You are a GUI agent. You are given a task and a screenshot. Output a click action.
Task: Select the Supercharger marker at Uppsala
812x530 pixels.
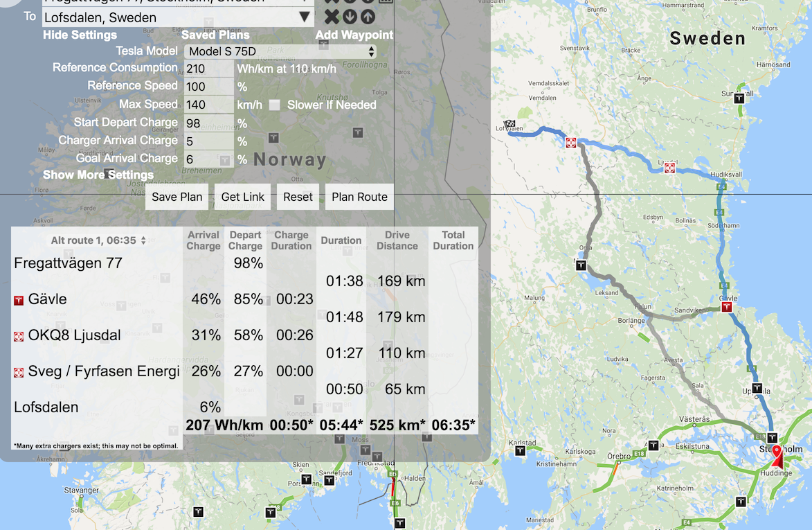(757, 387)
